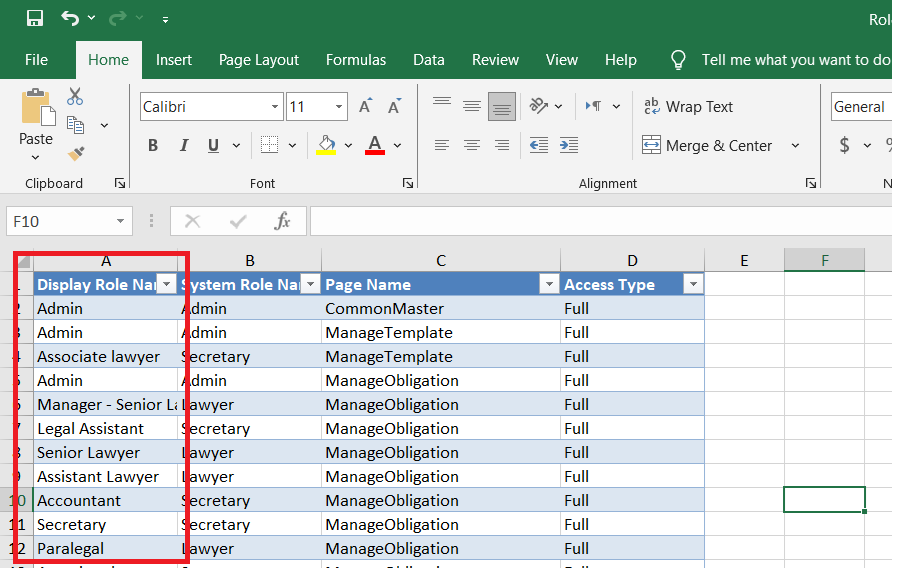The image size is (904, 568).
Task: Open the Alignment settings dialog launcher
Action: [x=811, y=183]
